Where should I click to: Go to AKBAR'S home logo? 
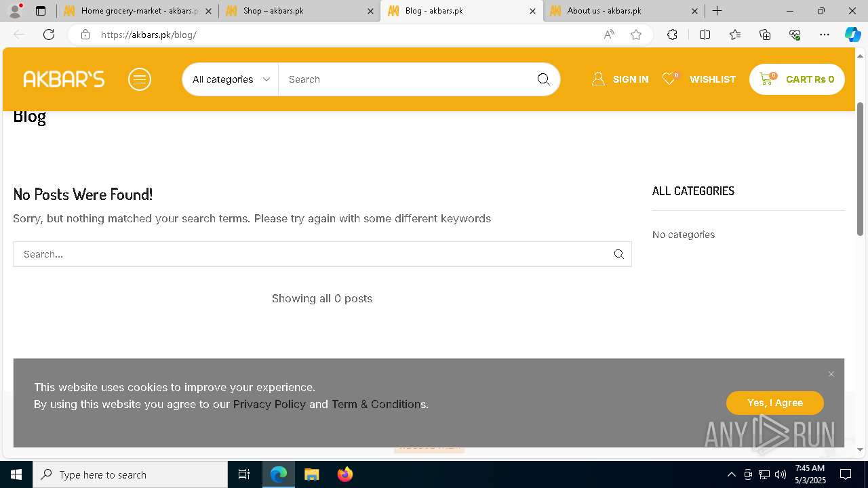[64, 79]
